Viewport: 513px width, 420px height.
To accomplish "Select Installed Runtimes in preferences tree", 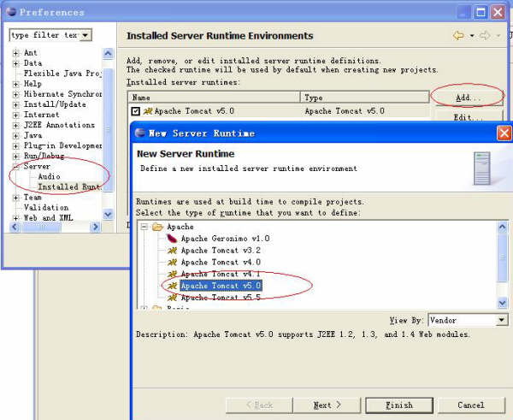I will [x=68, y=186].
